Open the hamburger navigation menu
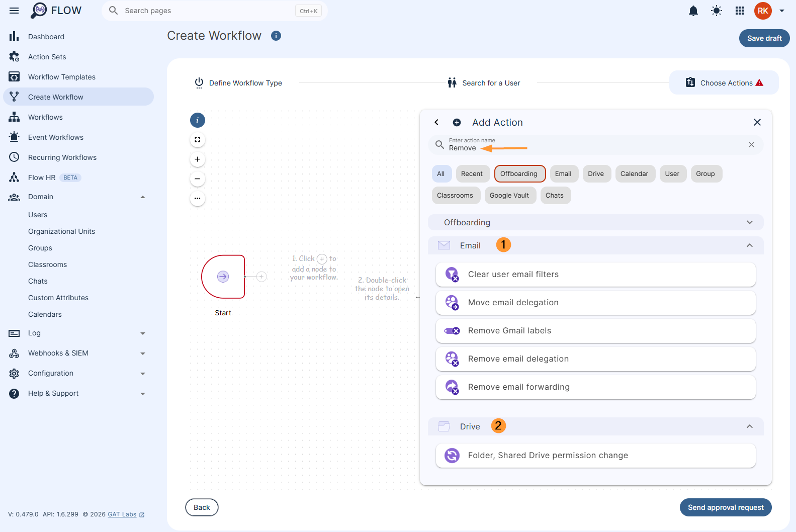Screen dimensions: 796x532 point(14,11)
